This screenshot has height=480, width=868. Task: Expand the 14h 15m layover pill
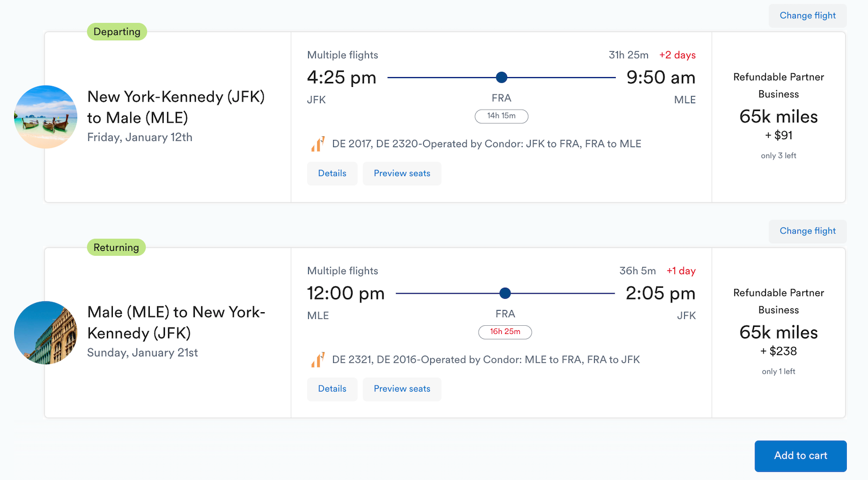coord(501,116)
